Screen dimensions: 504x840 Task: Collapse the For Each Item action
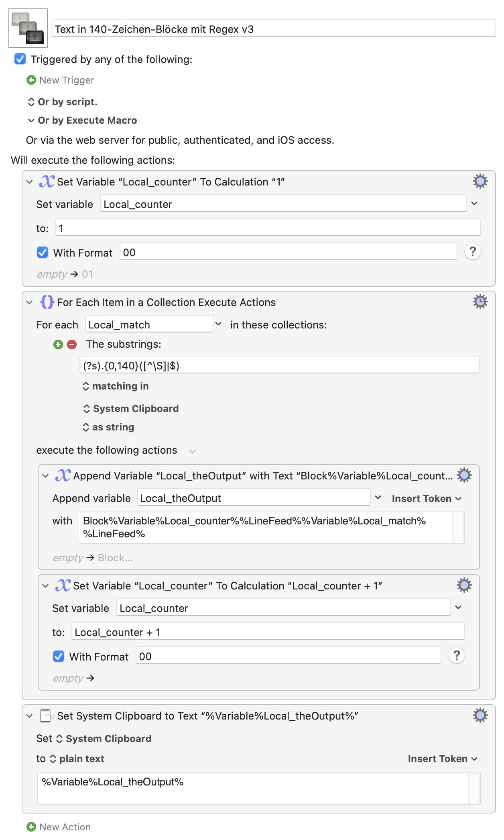point(29,302)
